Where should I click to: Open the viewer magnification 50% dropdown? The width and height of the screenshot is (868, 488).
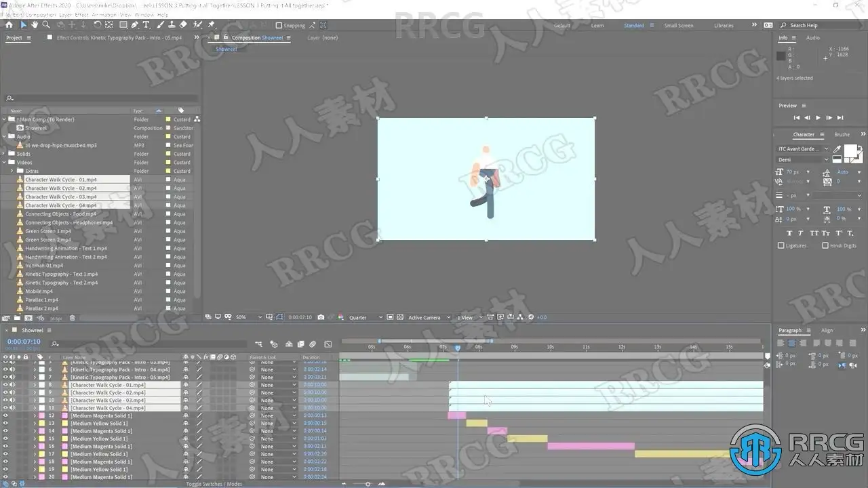tap(249, 317)
